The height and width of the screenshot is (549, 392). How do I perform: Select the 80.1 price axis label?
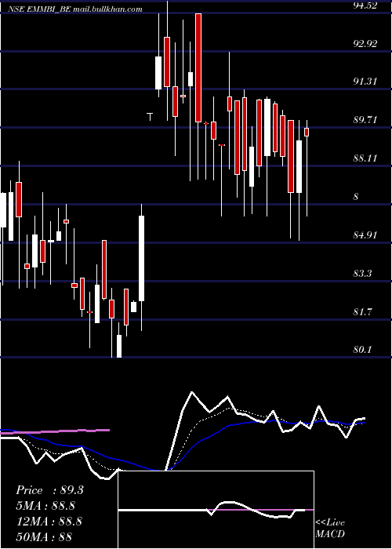362,350
